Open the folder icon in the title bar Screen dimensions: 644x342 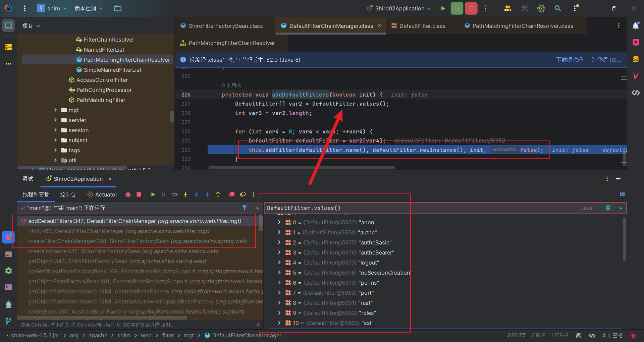point(118,8)
